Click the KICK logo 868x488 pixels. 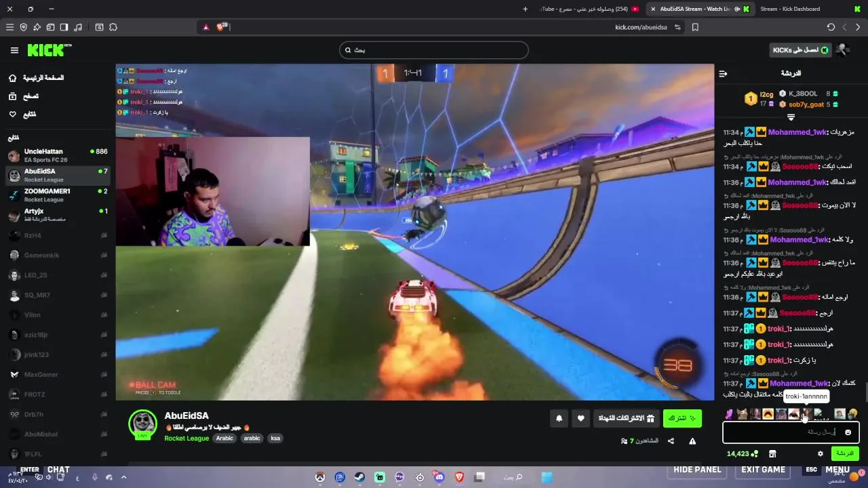click(49, 50)
